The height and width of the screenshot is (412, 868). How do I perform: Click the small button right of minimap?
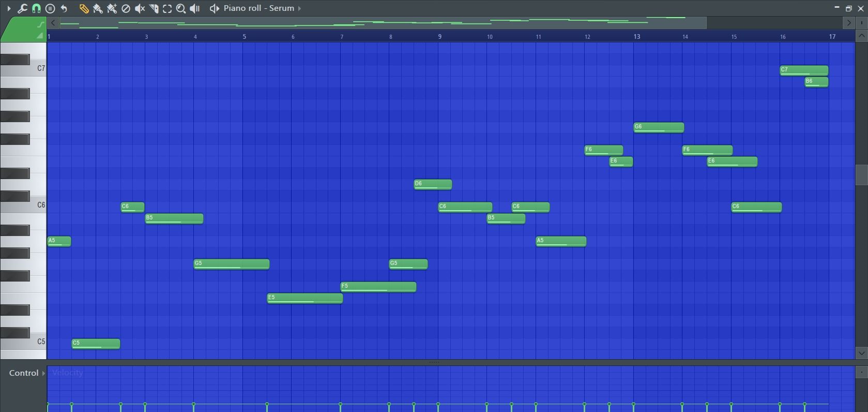(861, 23)
